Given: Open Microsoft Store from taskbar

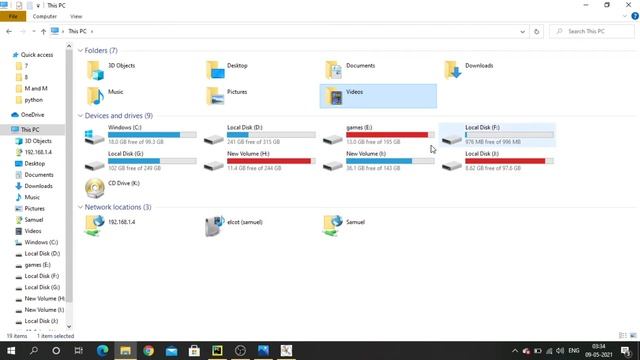Looking at the screenshot, I should tap(194, 351).
